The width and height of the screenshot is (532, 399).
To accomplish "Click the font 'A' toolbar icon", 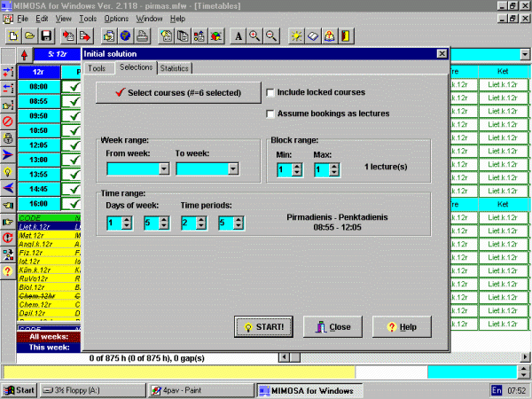I will (238, 36).
